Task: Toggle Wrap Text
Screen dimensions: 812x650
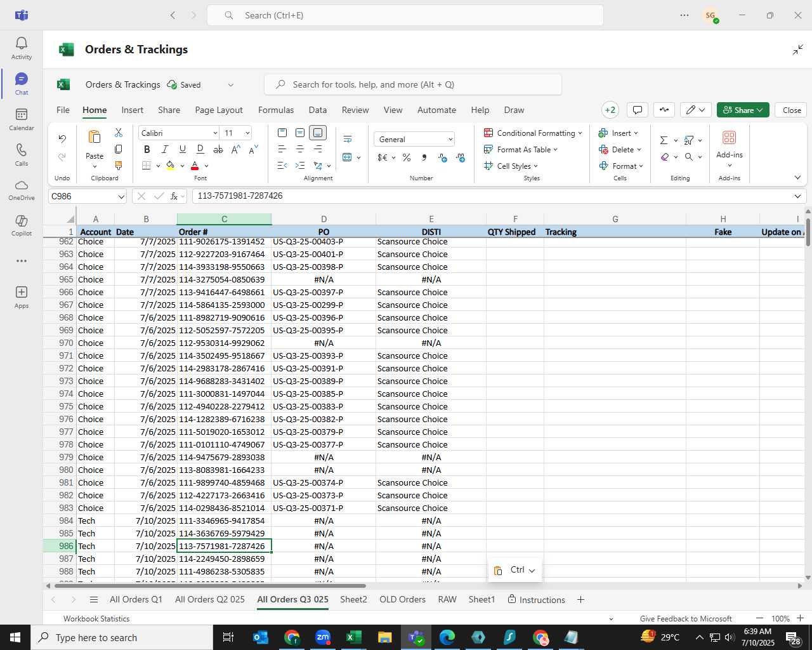Action: coord(348,139)
